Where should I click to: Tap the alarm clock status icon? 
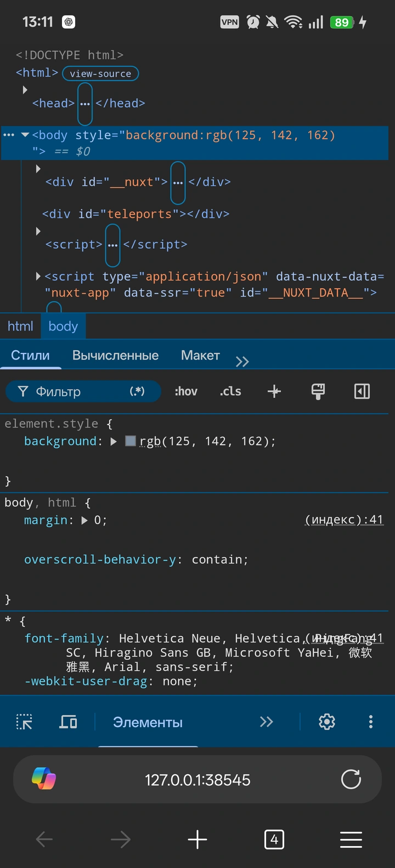coord(253,22)
